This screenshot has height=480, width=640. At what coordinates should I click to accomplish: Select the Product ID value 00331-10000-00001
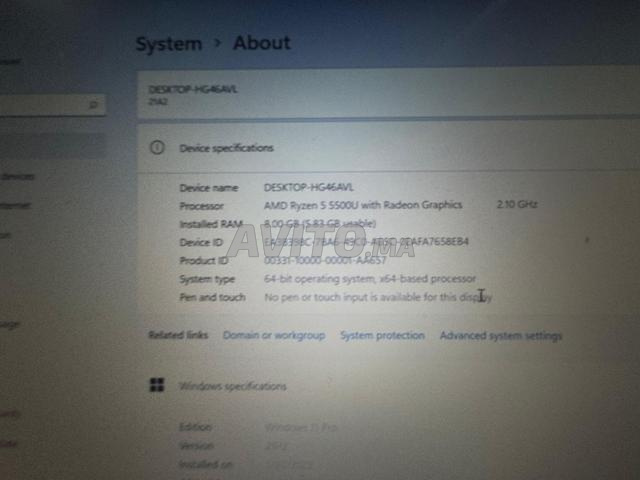pos(325,260)
